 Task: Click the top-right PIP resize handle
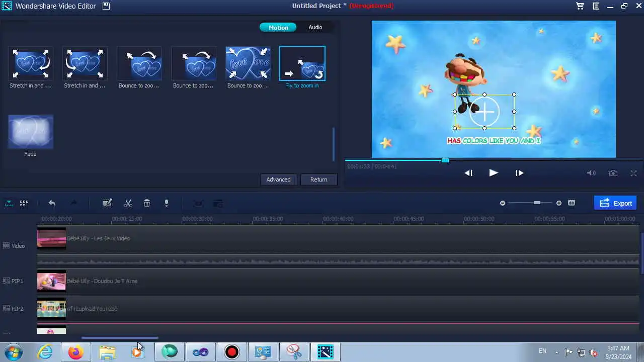[514, 95]
